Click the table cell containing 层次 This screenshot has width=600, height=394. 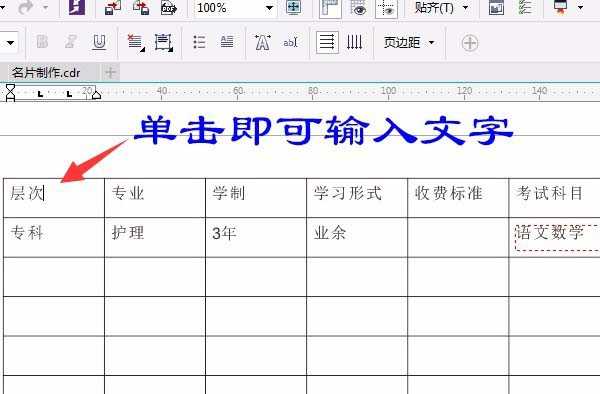(54, 198)
